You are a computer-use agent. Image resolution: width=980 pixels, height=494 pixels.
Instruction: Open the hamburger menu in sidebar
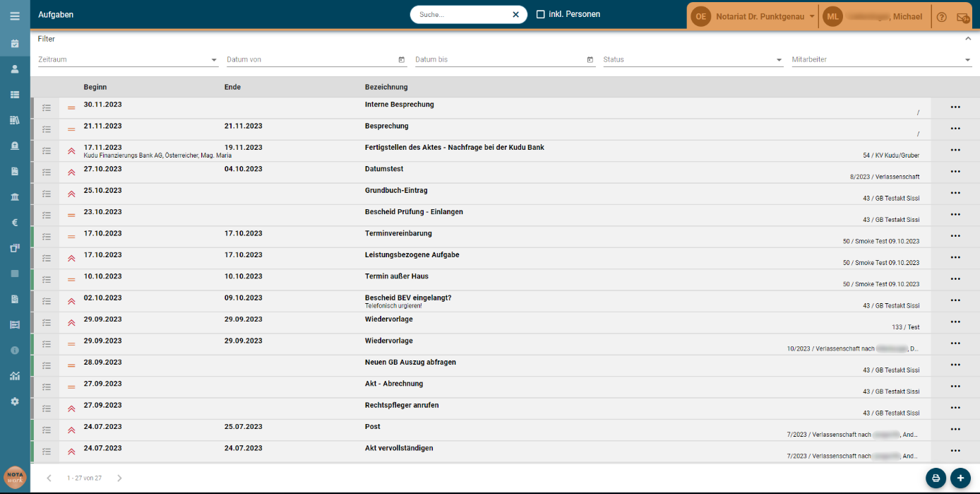[x=15, y=15]
